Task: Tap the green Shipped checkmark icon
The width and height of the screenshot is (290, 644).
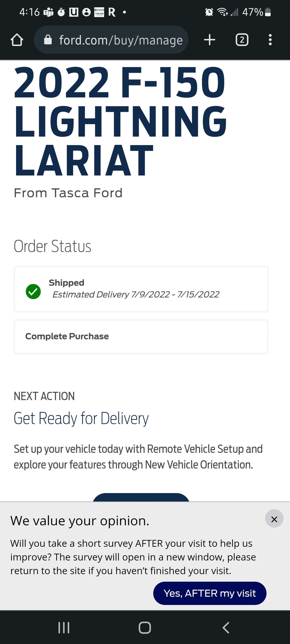Action: pos(33,291)
